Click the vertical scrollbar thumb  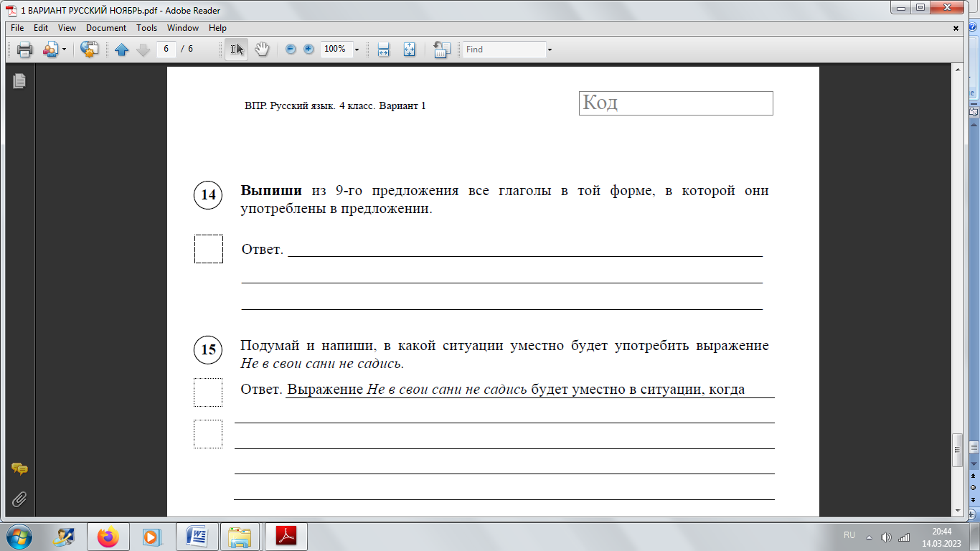click(956, 451)
